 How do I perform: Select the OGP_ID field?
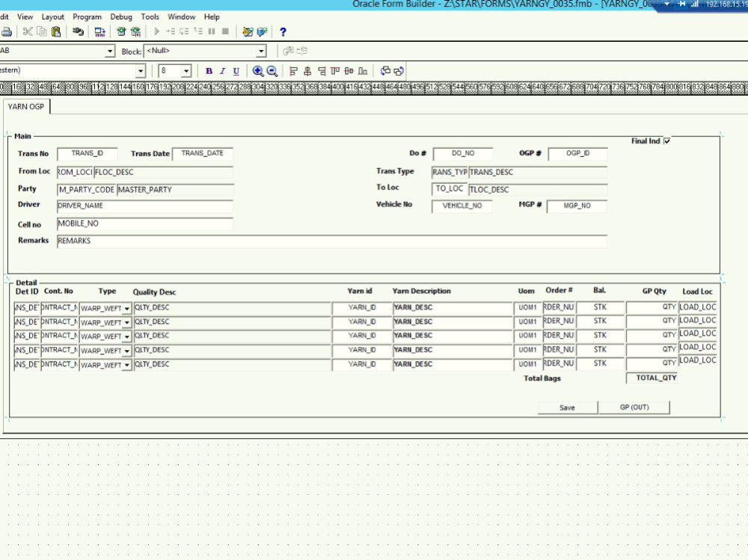(x=577, y=153)
